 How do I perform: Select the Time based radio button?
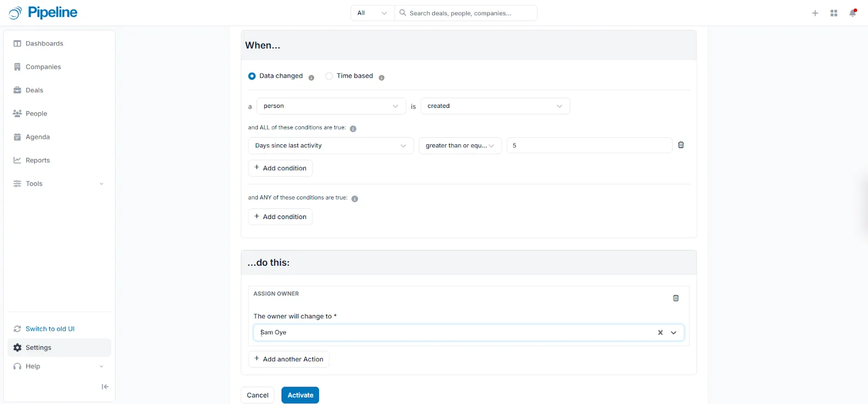[x=329, y=76]
